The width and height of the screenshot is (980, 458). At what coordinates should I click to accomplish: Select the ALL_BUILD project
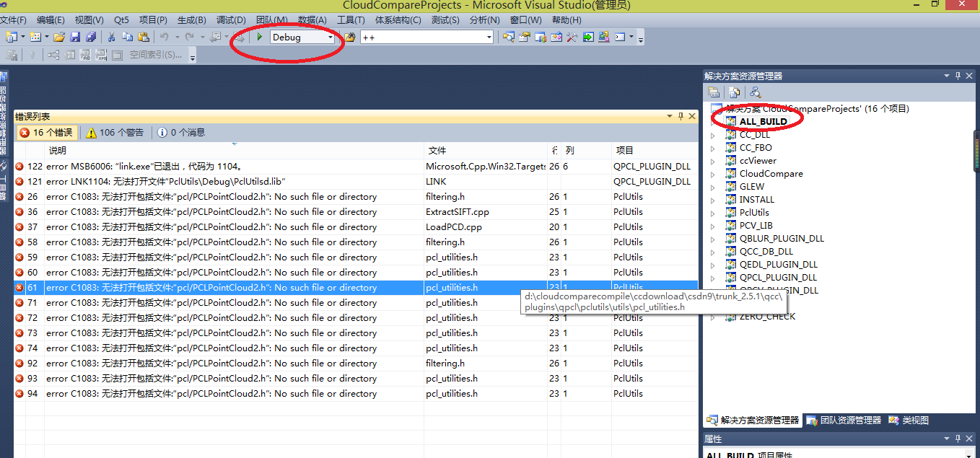tap(763, 121)
